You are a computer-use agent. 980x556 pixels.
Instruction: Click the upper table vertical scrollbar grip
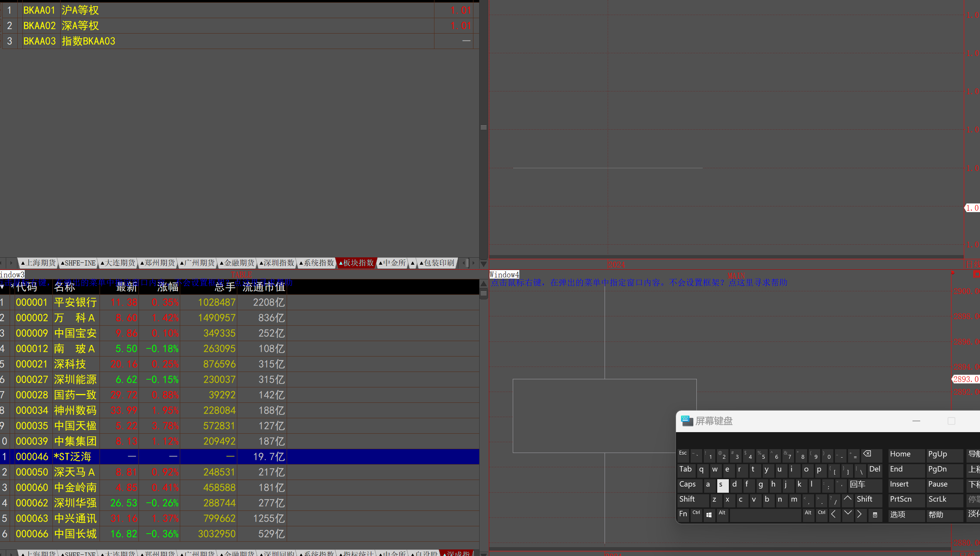point(483,127)
